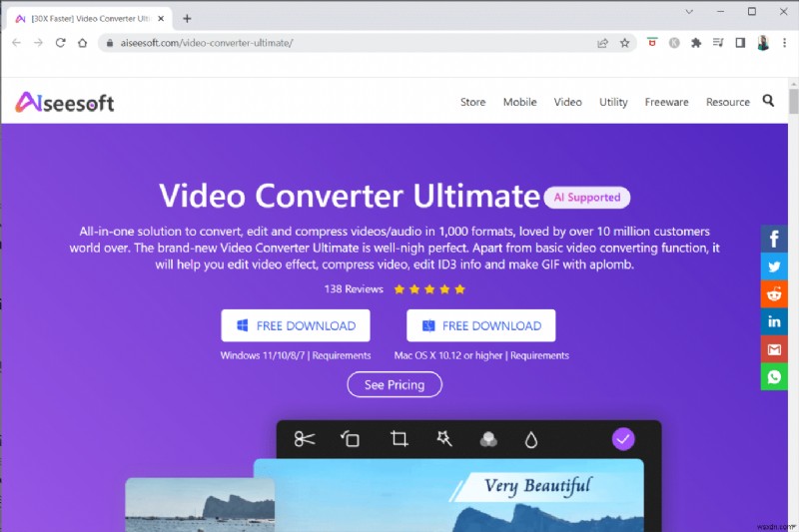This screenshot has width=799, height=532.
Task: Select the Video Converter browser tab
Action: pyautogui.click(x=90, y=19)
